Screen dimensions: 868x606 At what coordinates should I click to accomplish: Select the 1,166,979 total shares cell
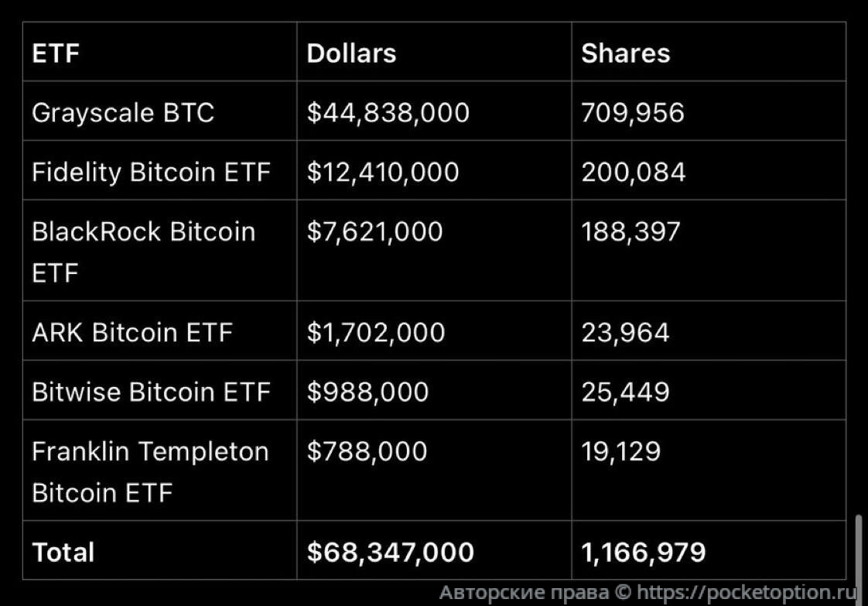click(643, 552)
